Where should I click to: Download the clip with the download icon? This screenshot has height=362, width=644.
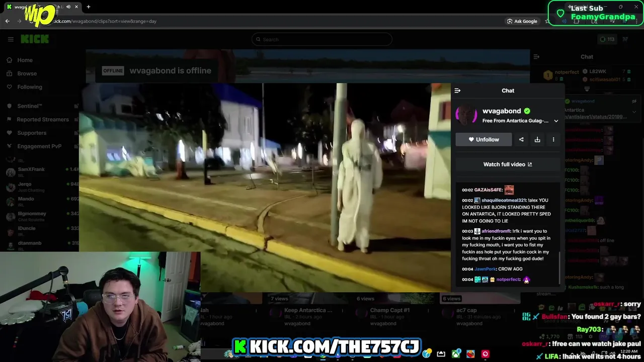click(537, 139)
